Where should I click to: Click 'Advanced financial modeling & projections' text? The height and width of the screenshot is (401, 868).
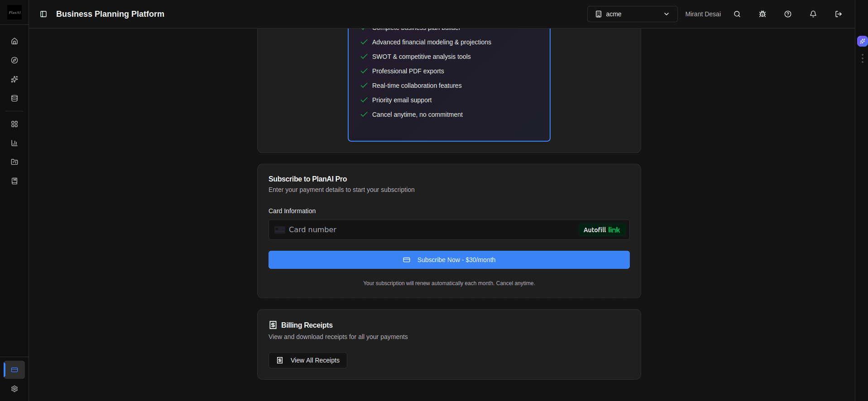[x=432, y=42]
